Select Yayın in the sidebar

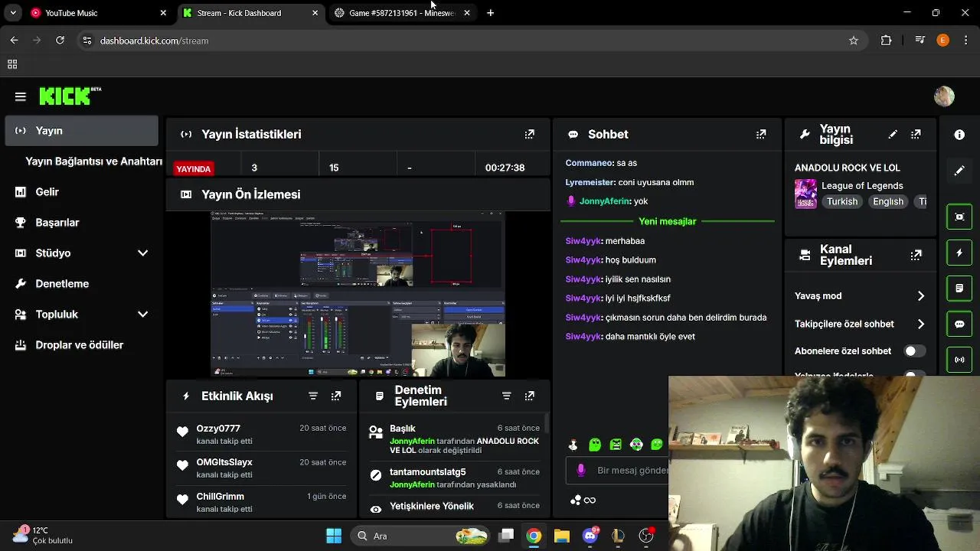click(81, 131)
